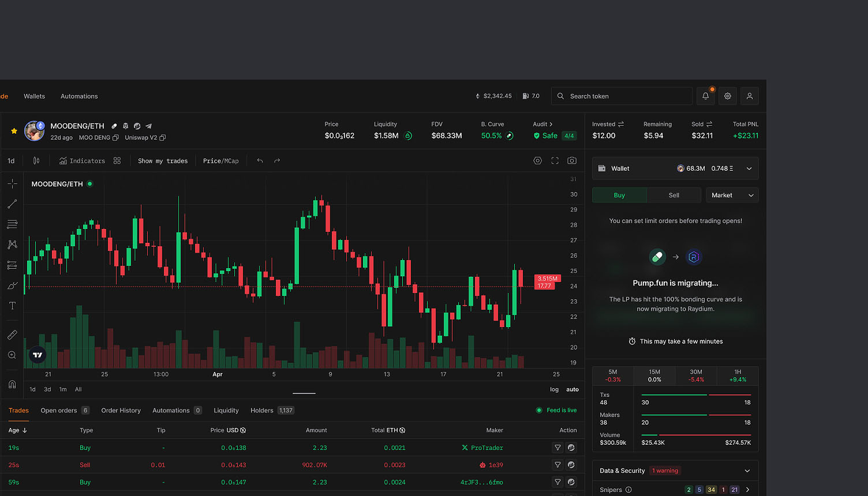Click the Search token input field
This screenshot has height=496, width=868.
(622, 96)
